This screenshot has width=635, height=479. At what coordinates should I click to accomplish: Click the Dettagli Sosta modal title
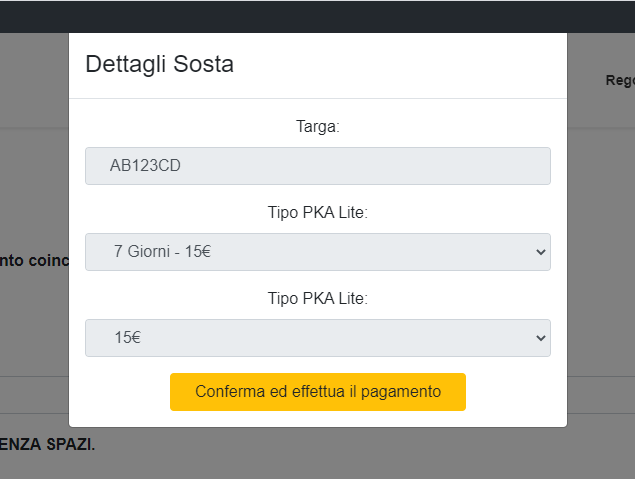(x=160, y=64)
